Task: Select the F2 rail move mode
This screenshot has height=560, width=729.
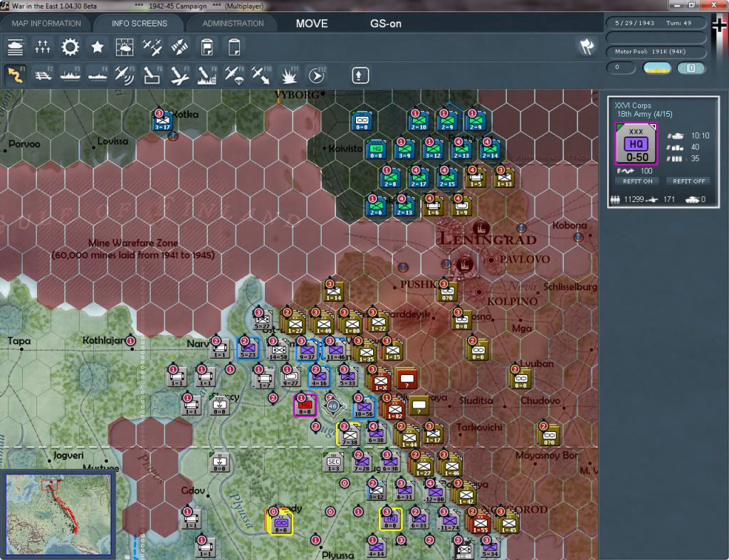Action: point(43,75)
